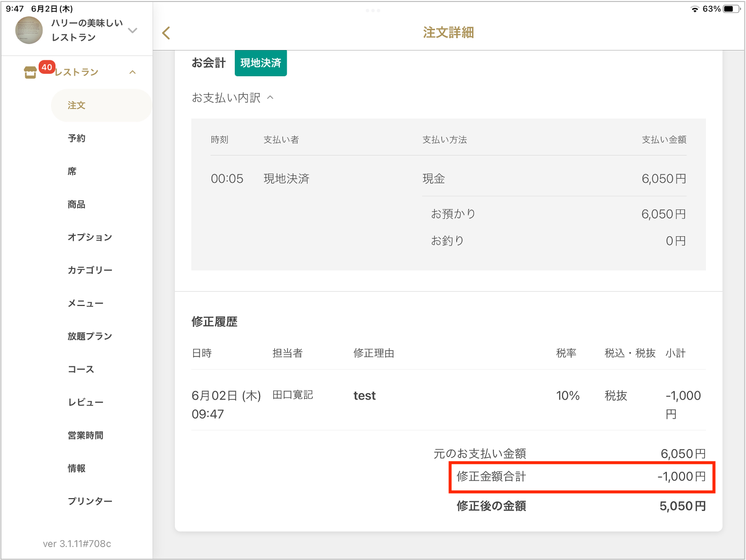Select コース from the sidebar
This screenshot has width=746, height=560.
click(x=81, y=369)
